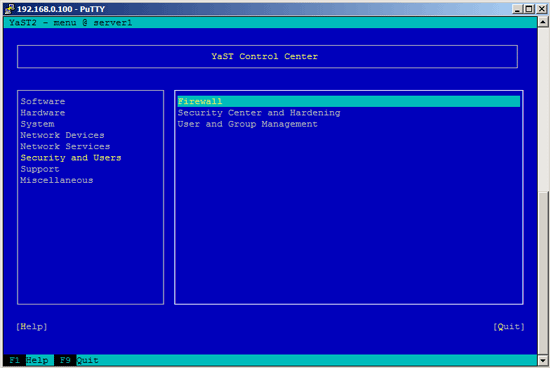This screenshot has width=550, height=368.
Task: Click F9 Quit in the bottom bar
Action: [x=77, y=360]
